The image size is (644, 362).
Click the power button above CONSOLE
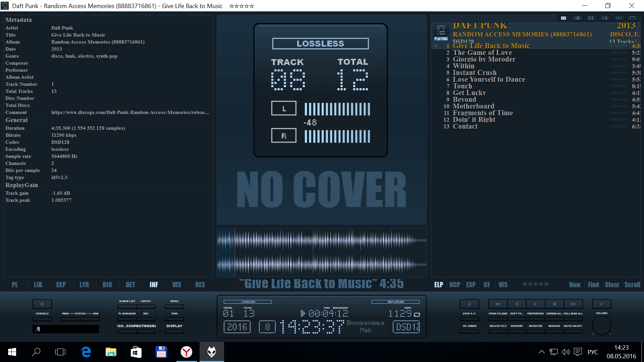point(42,304)
